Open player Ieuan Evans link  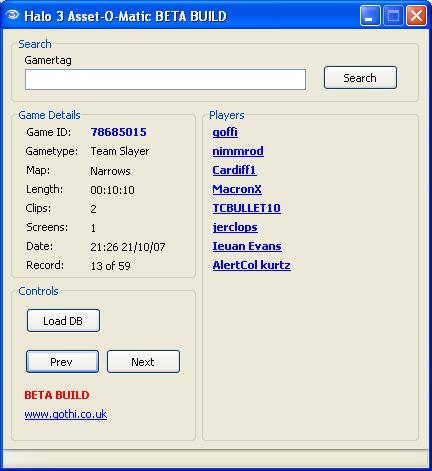coord(247,246)
